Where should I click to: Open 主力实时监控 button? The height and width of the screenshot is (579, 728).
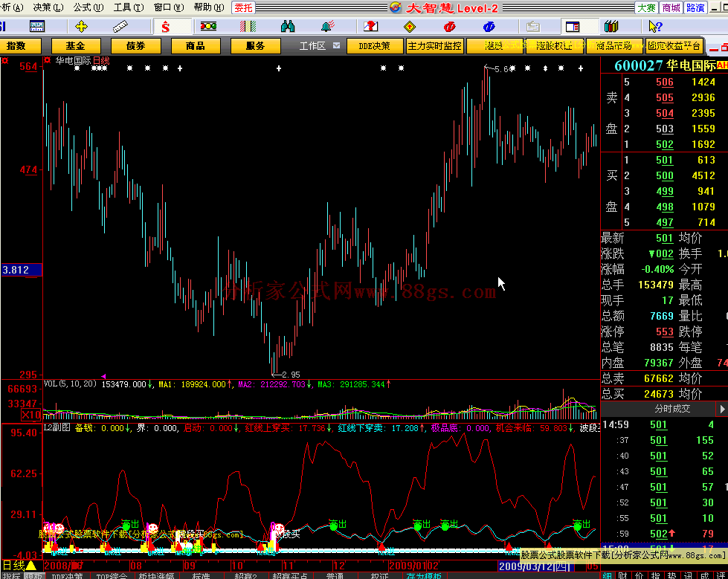434,46
